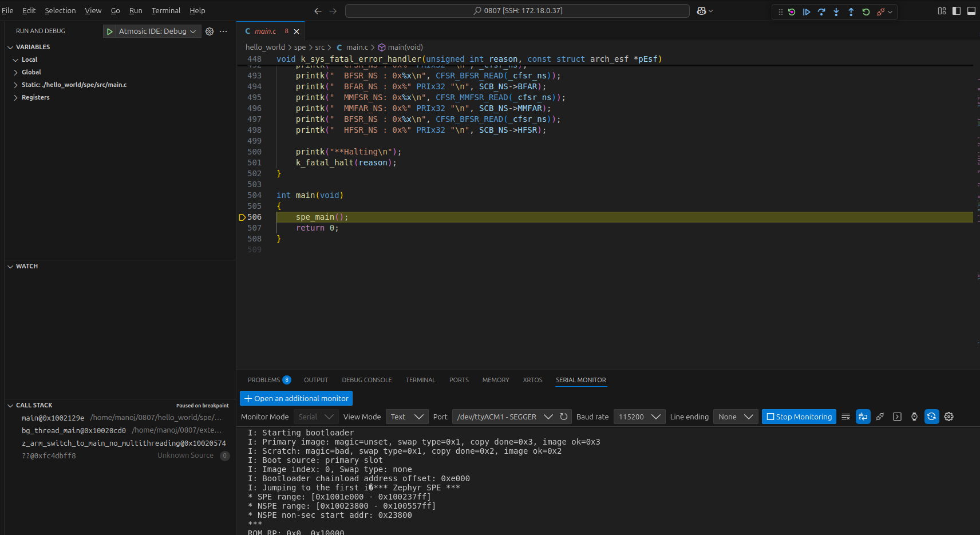Screen dimensions: 980x535
Task: Switch to PROBLEMS tab
Action: coord(269,380)
